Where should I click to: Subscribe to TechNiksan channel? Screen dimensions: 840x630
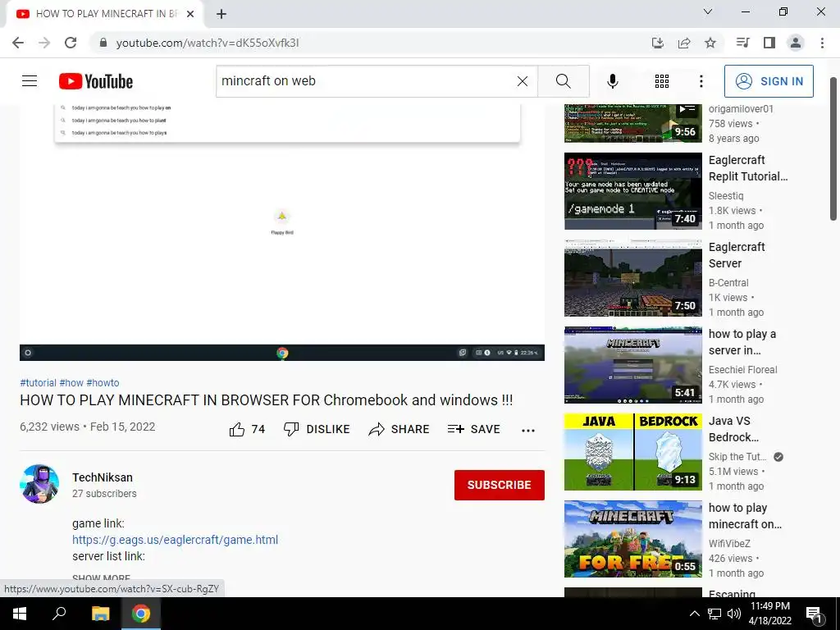click(x=500, y=485)
